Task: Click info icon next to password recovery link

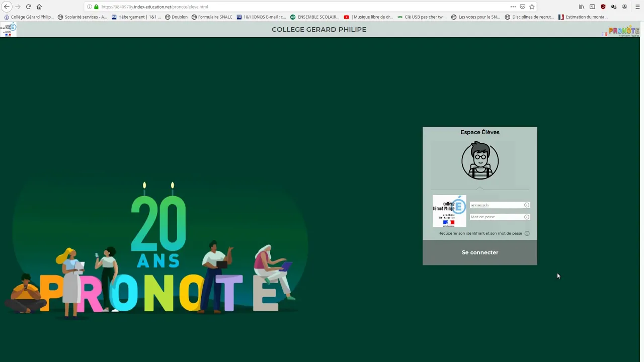Action: point(527,233)
